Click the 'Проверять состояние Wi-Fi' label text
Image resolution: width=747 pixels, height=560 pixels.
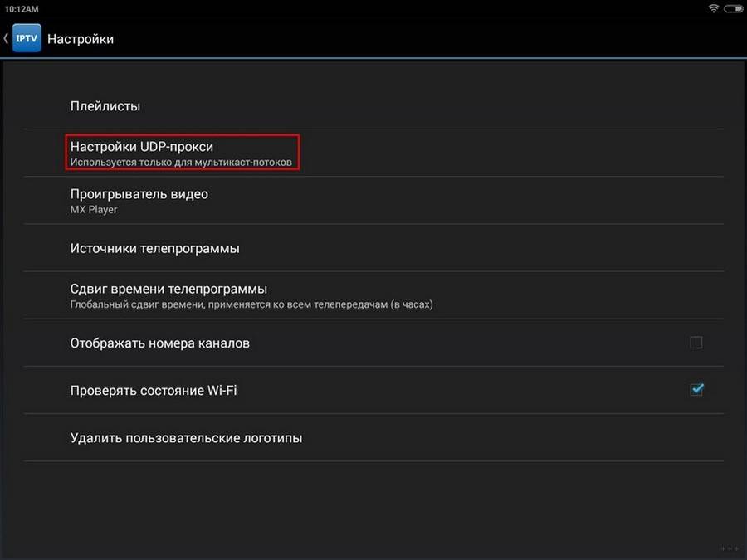click(x=154, y=390)
